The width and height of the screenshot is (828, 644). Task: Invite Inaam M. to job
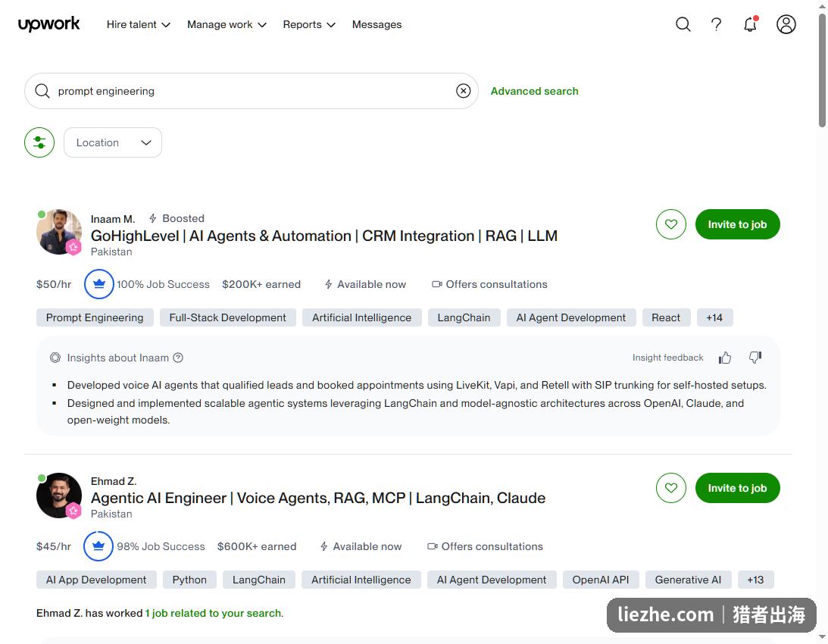coord(737,224)
